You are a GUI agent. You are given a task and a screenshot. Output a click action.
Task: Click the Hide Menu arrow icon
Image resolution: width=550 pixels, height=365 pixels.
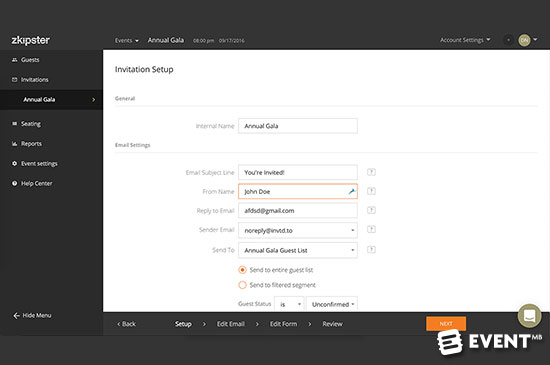tap(16, 316)
